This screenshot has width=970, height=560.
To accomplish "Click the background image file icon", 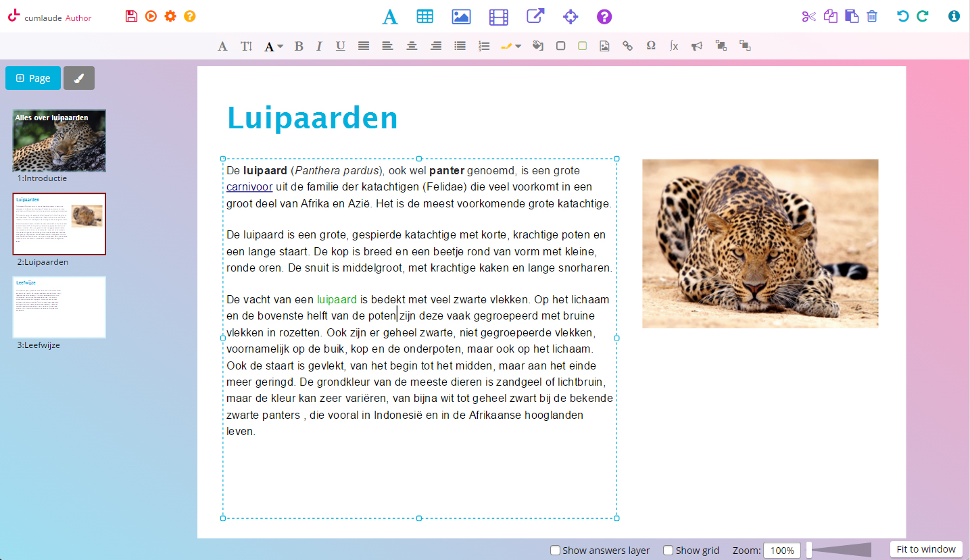I will (604, 46).
